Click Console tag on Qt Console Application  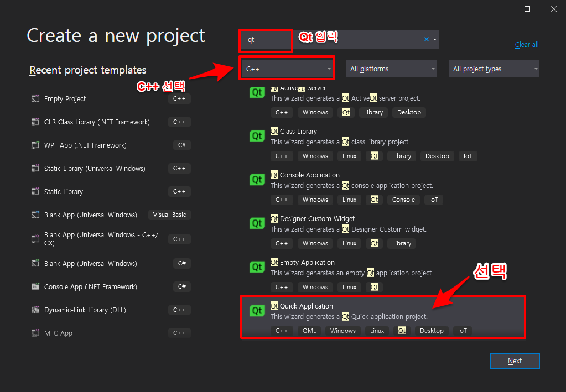click(403, 200)
